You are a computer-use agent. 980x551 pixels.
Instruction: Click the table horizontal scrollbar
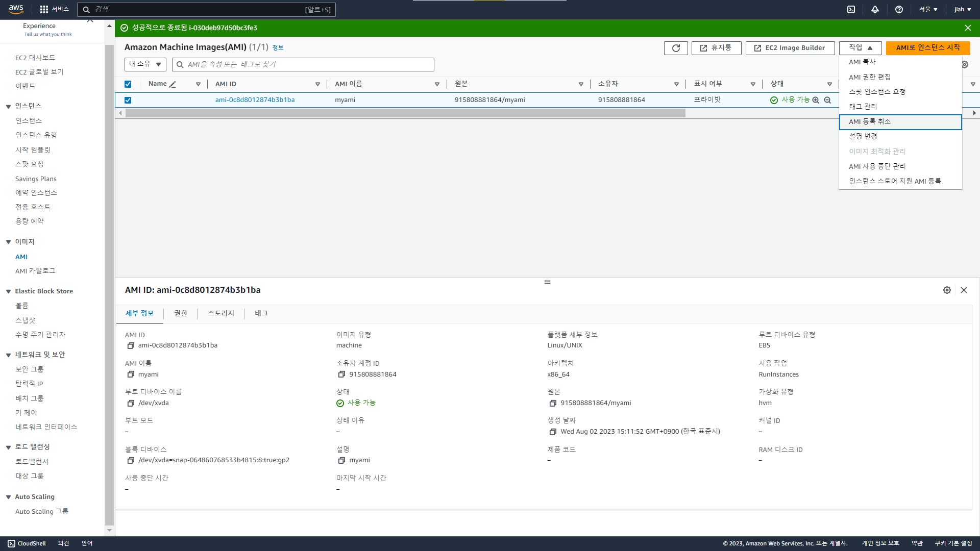(405, 113)
